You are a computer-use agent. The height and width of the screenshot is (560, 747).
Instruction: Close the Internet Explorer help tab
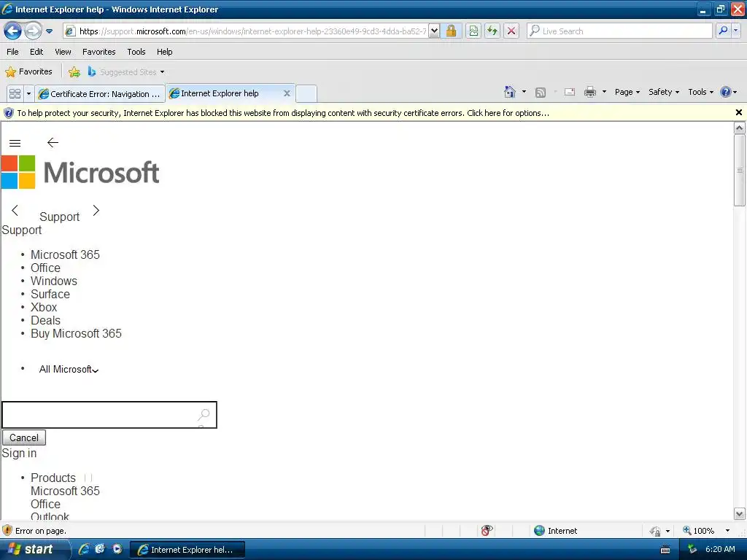click(287, 93)
